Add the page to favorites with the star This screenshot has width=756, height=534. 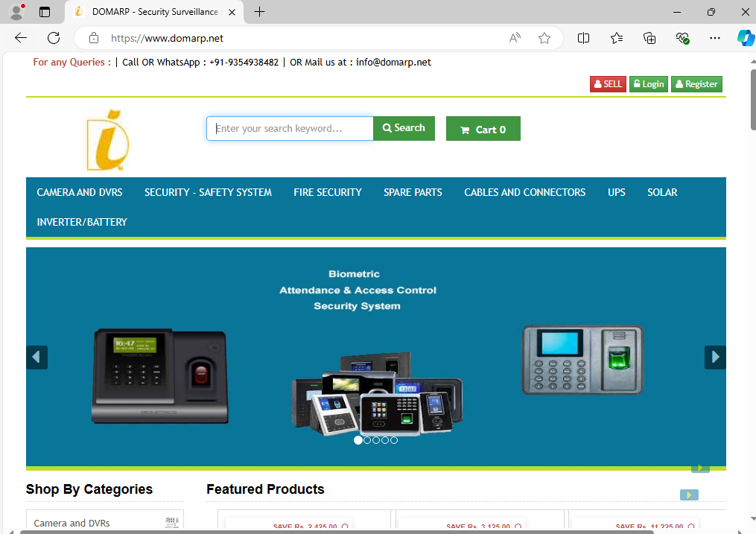(544, 38)
